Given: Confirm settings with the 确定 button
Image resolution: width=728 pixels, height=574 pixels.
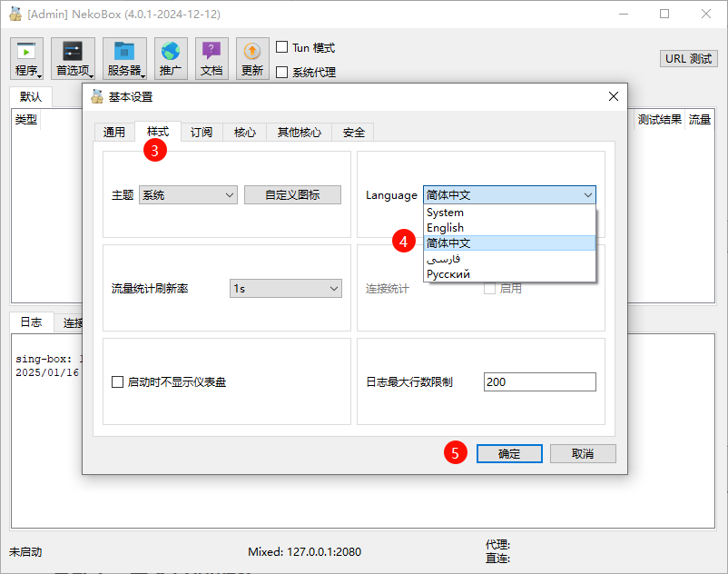Looking at the screenshot, I should [509, 453].
